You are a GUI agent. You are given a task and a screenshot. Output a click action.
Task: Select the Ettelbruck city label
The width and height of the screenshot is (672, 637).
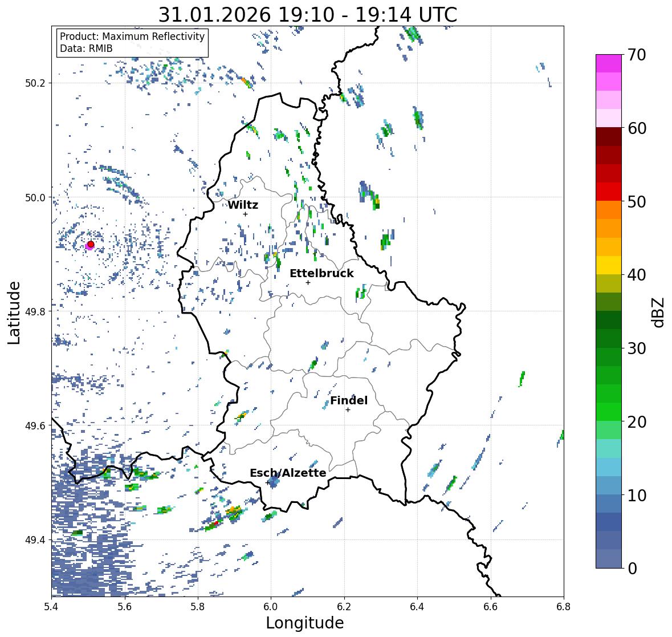coord(321,273)
